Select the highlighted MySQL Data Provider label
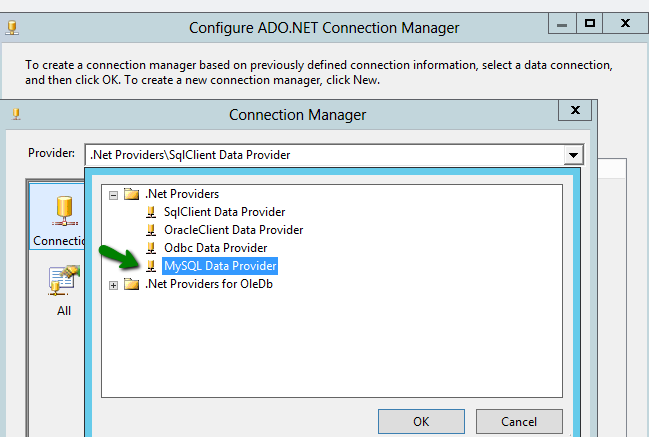The width and height of the screenshot is (649, 437). click(x=220, y=266)
